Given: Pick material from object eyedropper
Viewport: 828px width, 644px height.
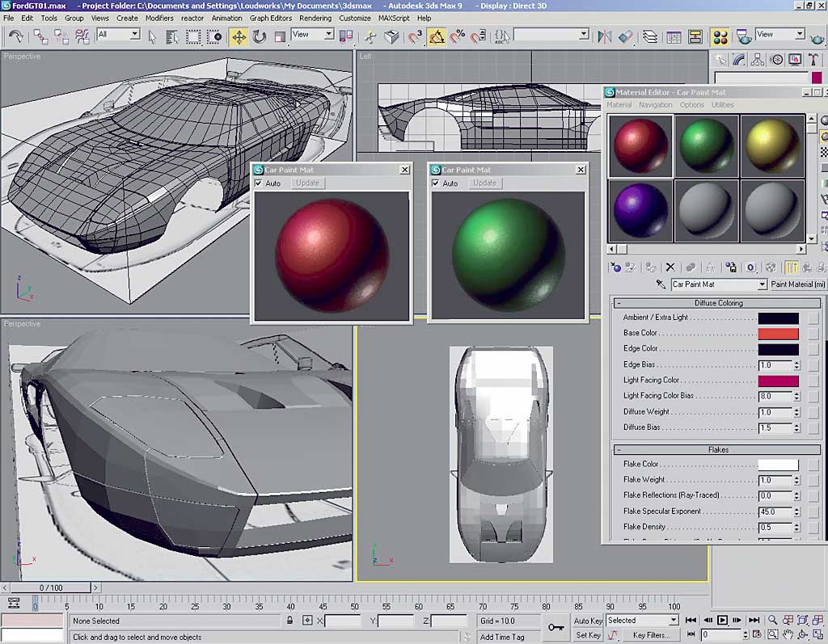Looking at the screenshot, I should pyautogui.click(x=661, y=284).
